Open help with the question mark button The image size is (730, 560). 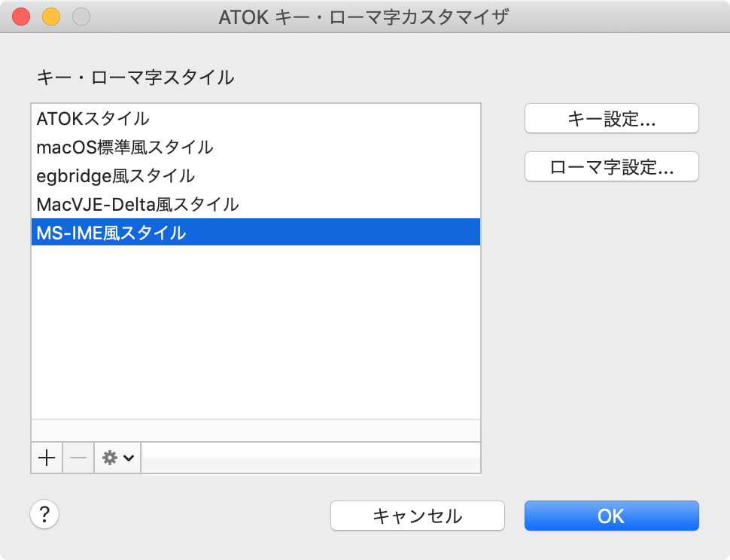(44, 514)
